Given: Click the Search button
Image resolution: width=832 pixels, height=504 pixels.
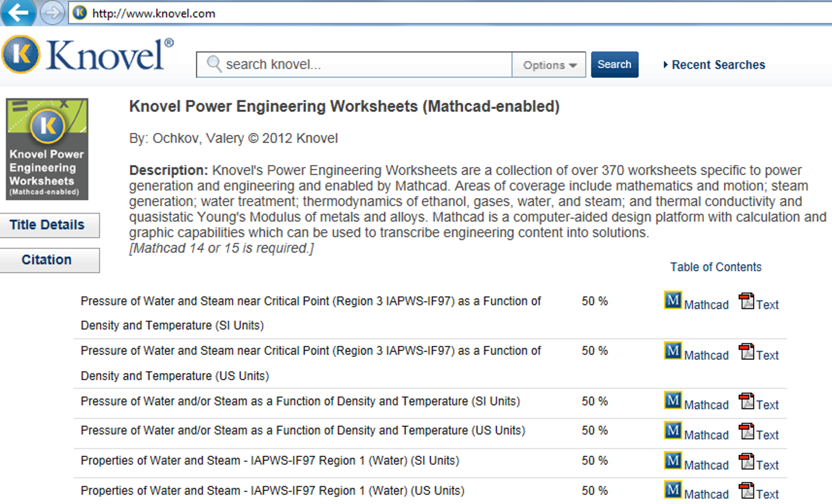Looking at the screenshot, I should point(614,64).
